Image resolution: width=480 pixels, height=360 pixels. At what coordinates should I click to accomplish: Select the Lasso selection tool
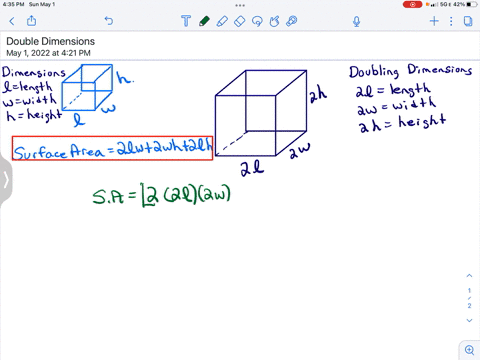point(257,21)
